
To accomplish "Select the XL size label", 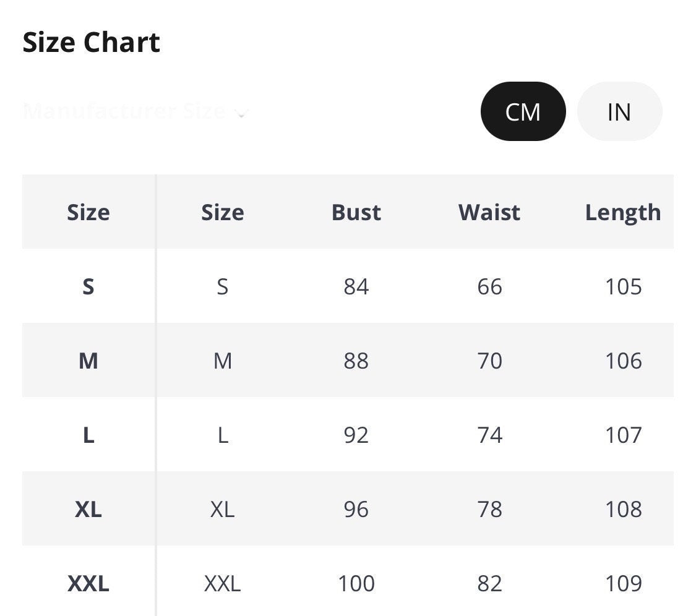I will 88,509.
